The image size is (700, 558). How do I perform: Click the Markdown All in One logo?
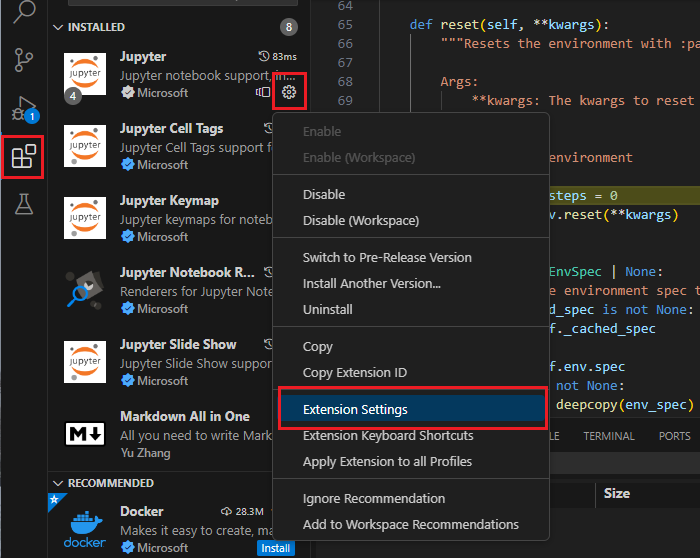(85, 434)
